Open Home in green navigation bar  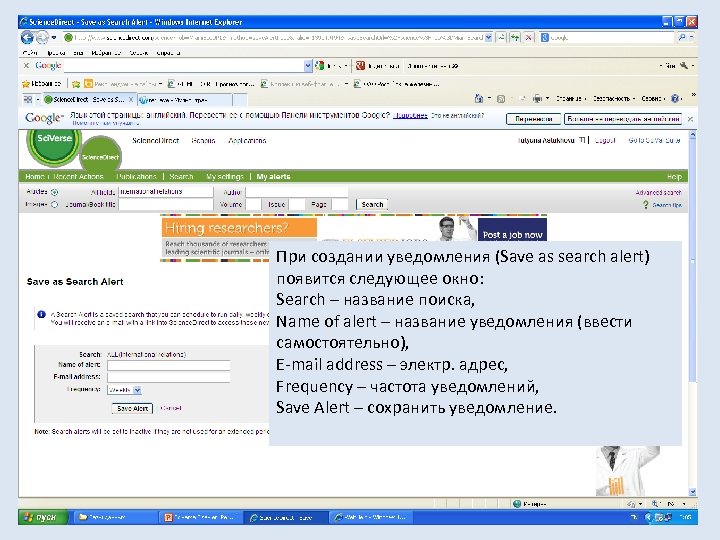coord(34,176)
